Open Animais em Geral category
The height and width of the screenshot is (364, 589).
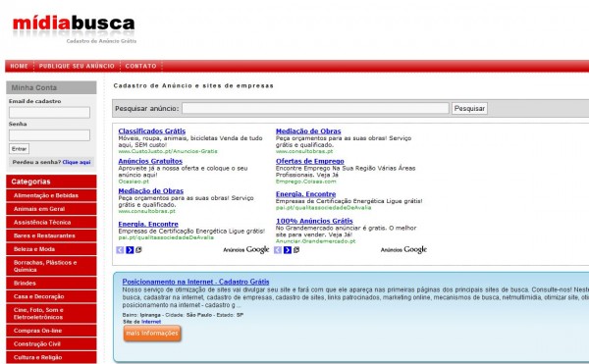(51, 209)
